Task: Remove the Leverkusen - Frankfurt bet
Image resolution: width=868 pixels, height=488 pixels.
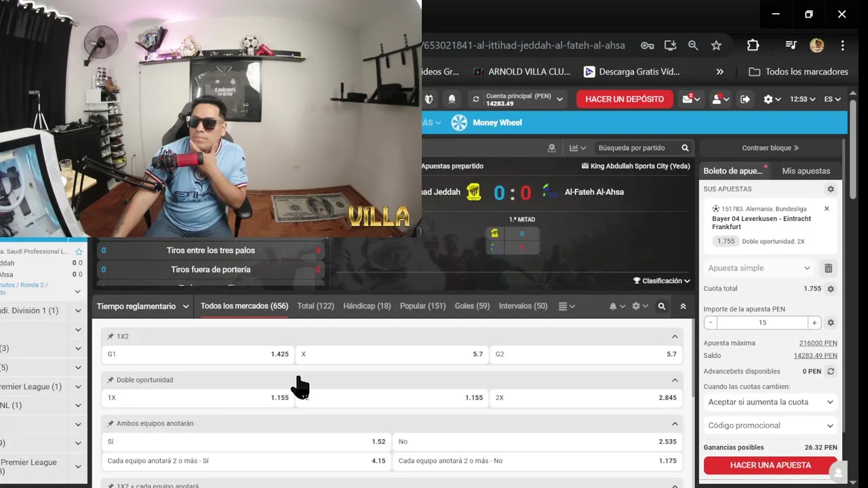Action: [x=827, y=209]
